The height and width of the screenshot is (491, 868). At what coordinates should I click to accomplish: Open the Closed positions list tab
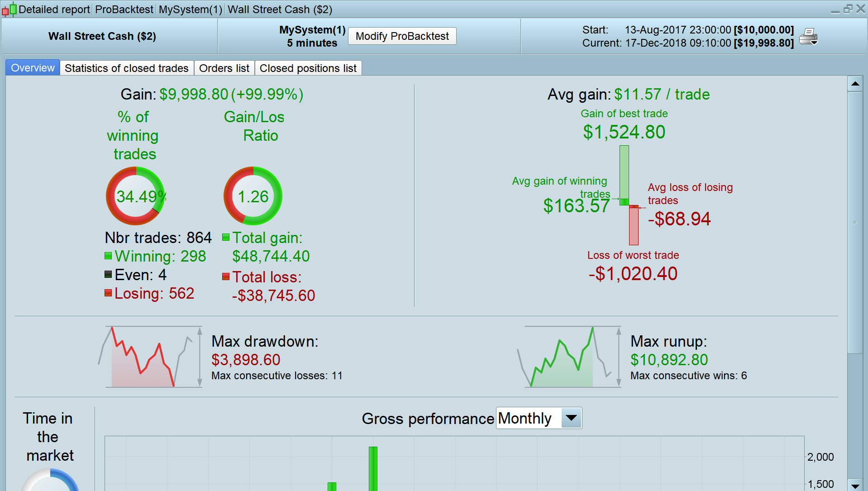pos(308,68)
